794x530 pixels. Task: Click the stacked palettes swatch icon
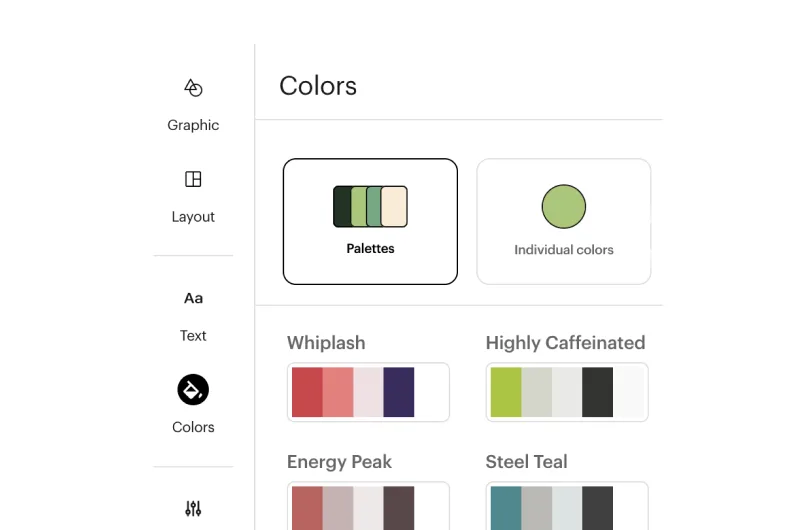pyautogui.click(x=370, y=206)
